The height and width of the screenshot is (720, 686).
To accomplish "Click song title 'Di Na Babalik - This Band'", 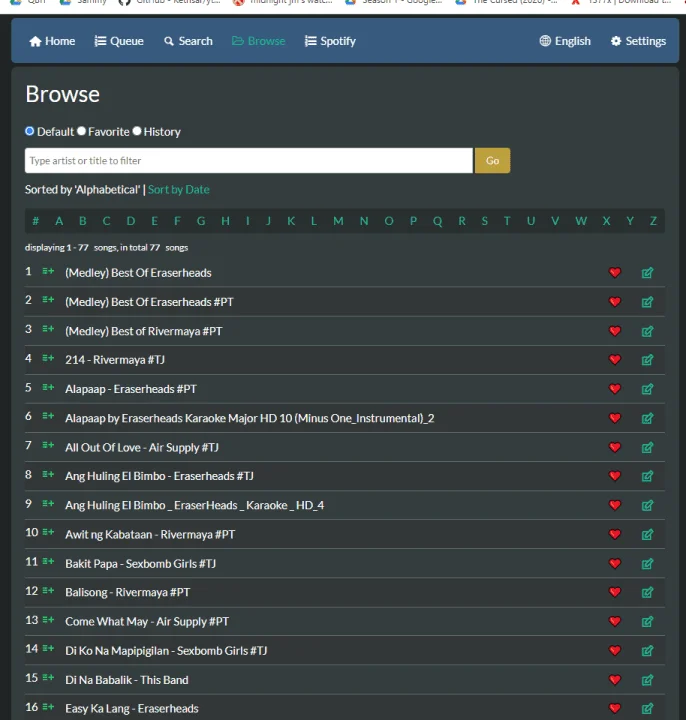I will (x=127, y=680).
